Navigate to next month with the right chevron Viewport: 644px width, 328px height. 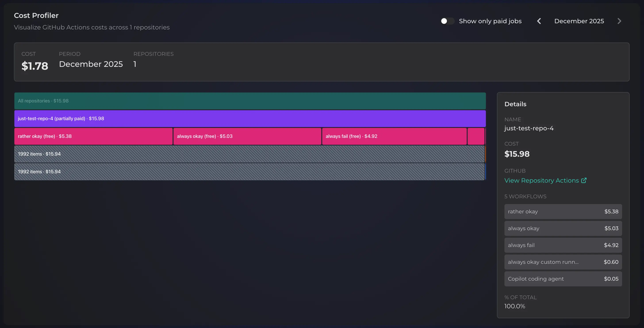tap(619, 21)
